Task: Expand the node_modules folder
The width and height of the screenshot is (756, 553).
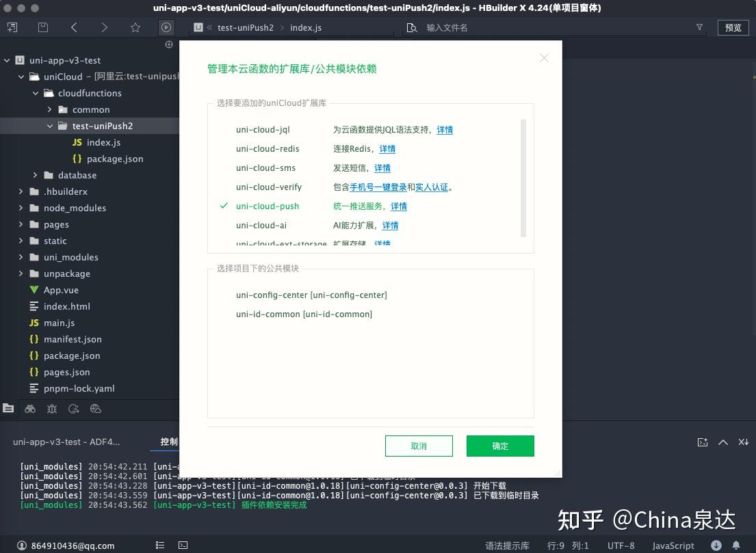Action: tap(21, 208)
